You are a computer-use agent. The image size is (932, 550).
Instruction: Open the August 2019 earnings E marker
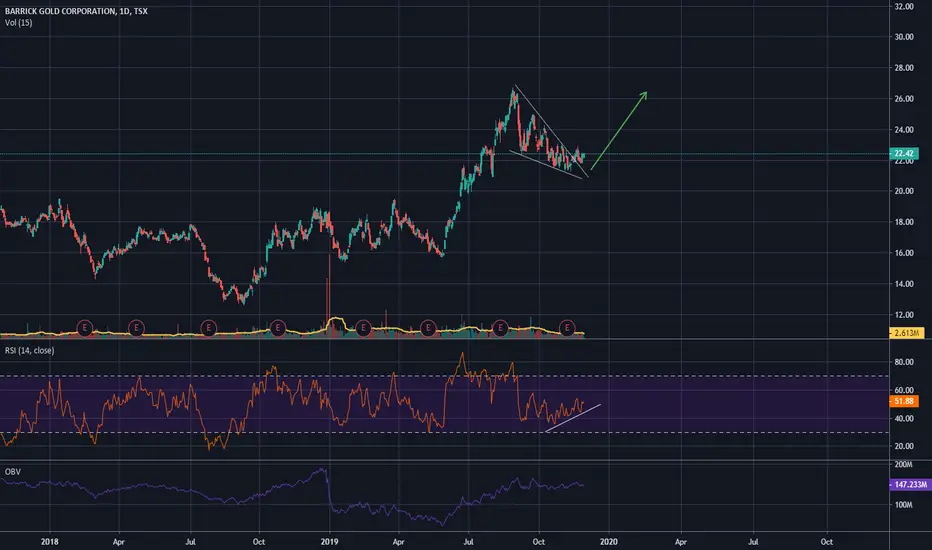(500, 328)
